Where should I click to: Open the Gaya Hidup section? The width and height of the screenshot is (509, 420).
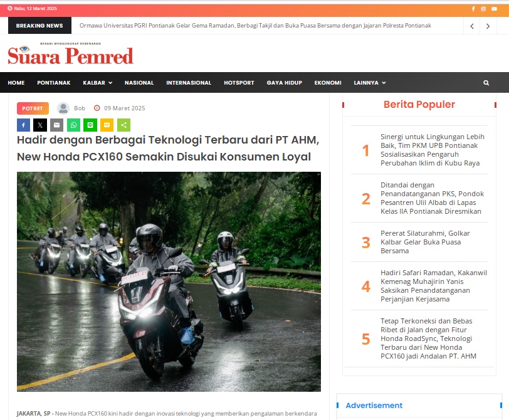[285, 83]
